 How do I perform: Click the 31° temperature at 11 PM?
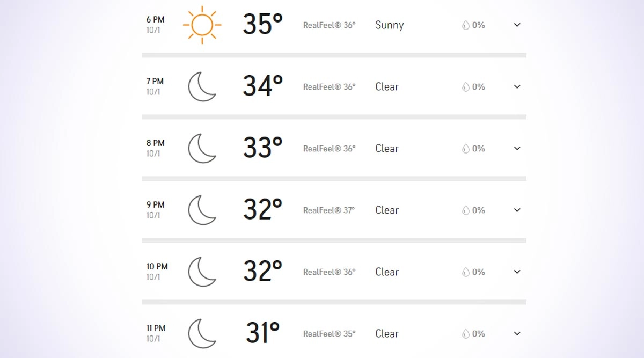point(262,333)
